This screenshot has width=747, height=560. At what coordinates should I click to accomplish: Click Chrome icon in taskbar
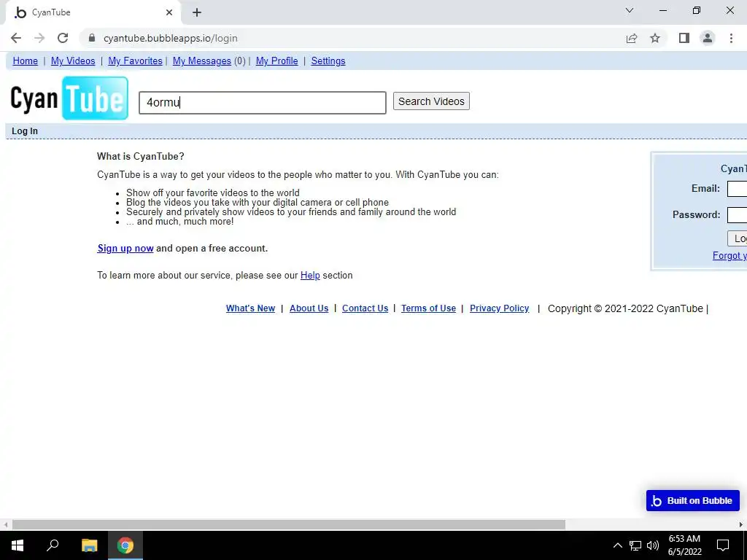click(125, 545)
